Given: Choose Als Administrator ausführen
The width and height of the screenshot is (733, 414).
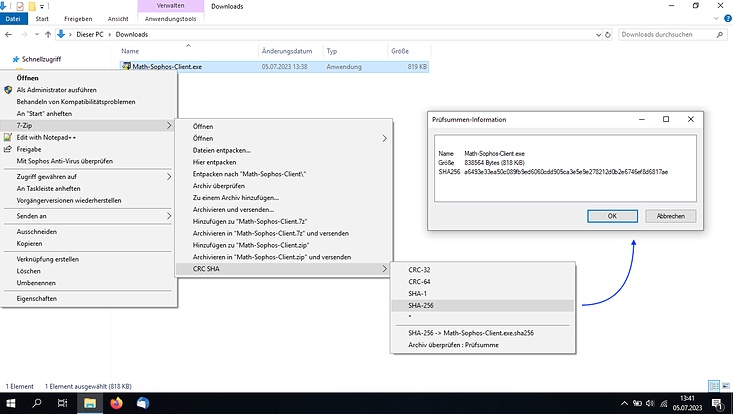Looking at the screenshot, I should click(89, 90).
